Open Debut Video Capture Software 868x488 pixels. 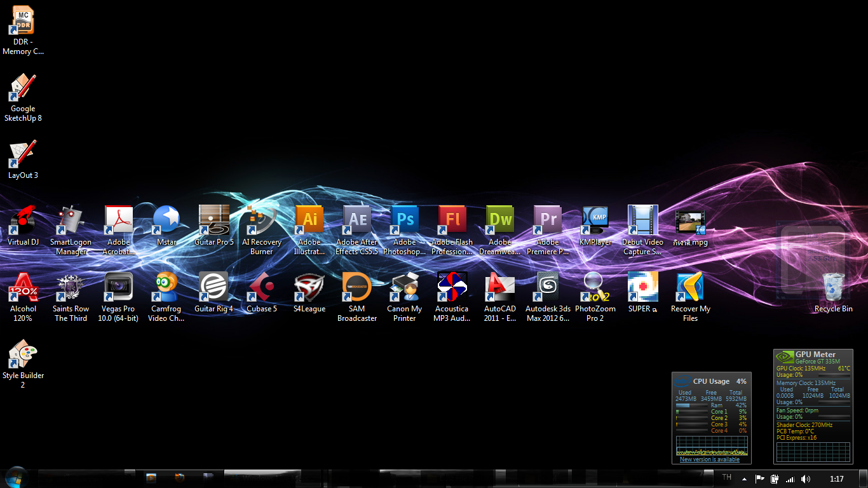tap(643, 230)
